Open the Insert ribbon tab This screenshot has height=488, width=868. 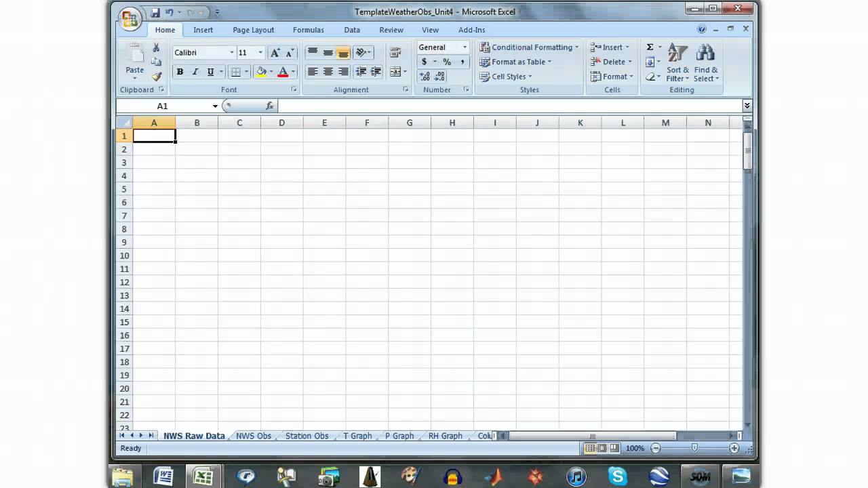[x=203, y=30]
